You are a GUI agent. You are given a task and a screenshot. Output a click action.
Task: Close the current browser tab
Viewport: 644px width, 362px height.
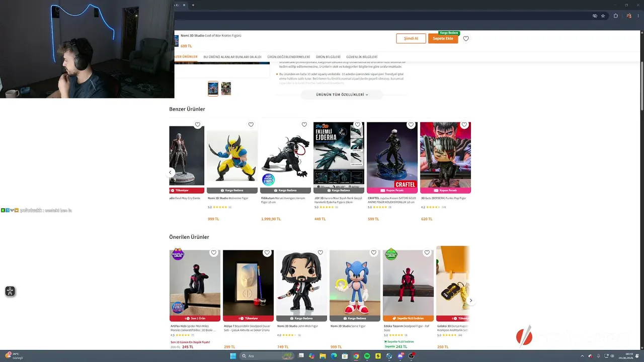click(184, 5)
